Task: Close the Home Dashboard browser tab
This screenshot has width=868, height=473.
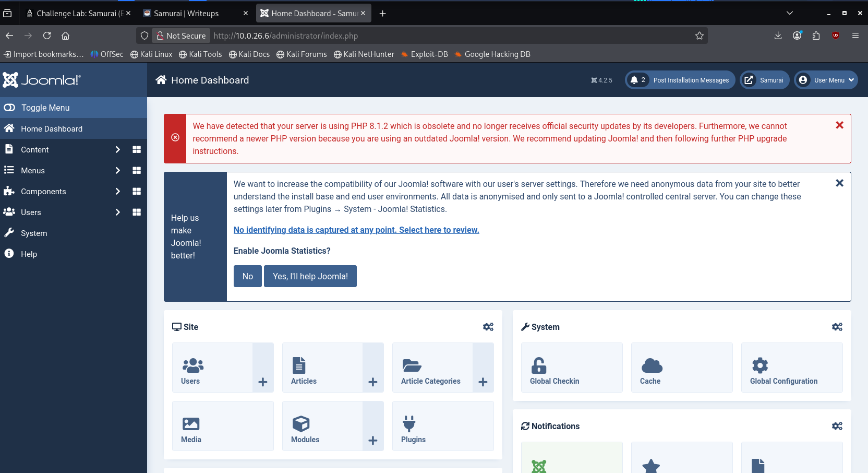Action: point(363,13)
